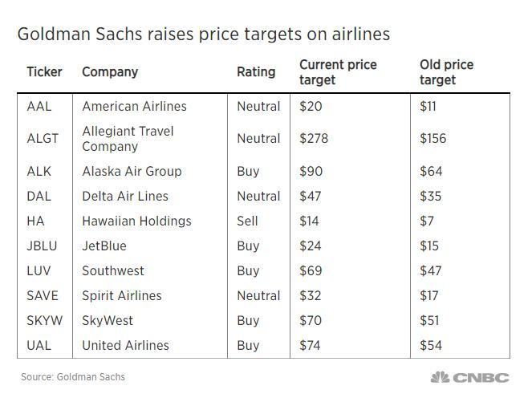Select the Allegiant Travel Company name

(128, 139)
